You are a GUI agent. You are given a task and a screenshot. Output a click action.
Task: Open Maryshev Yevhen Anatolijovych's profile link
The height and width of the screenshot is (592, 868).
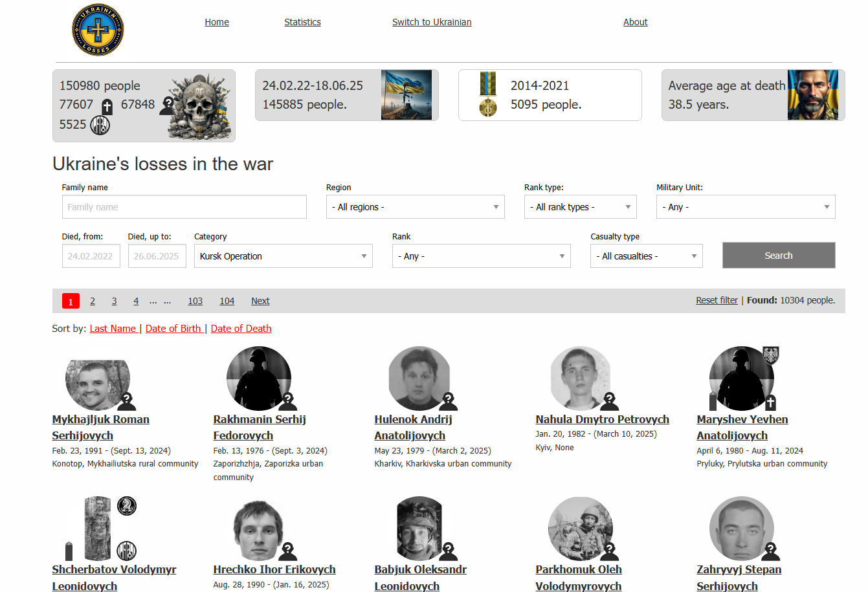(x=742, y=428)
